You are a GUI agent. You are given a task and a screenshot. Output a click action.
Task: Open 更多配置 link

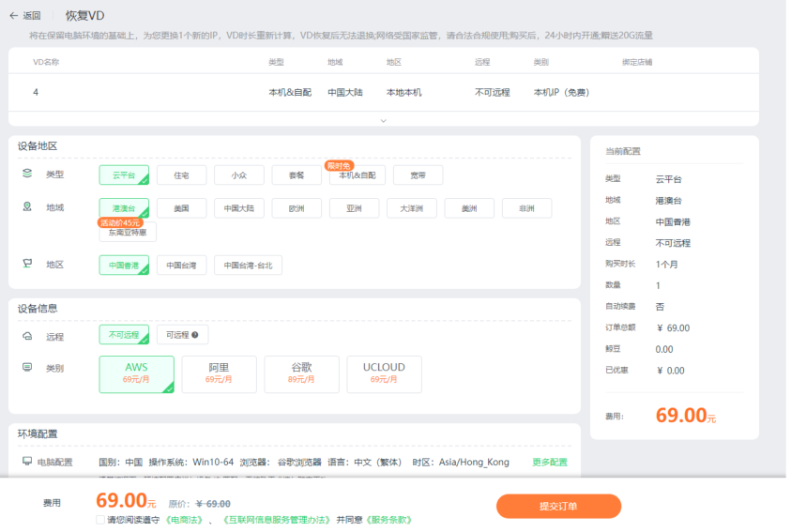click(550, 462)
